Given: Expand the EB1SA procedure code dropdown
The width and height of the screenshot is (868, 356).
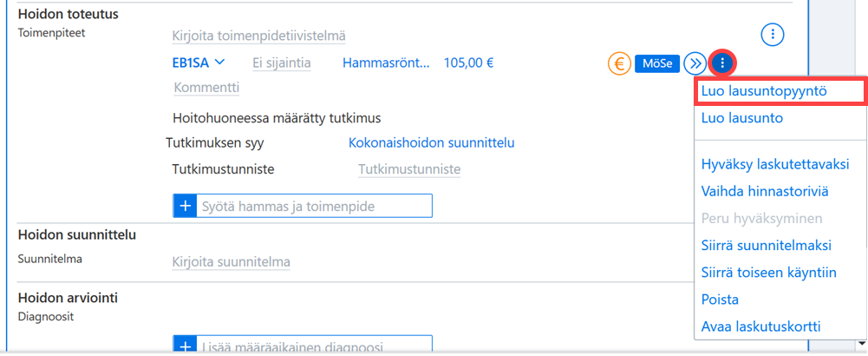Looking at the screenshot, I should point(199,63).
